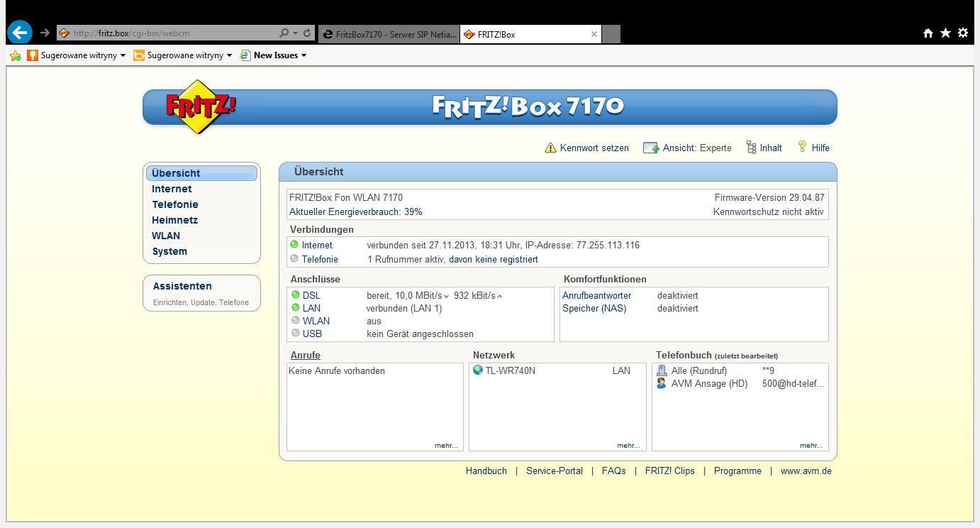
Task: Close the FRITZ!Box tab
Action: 594,33
